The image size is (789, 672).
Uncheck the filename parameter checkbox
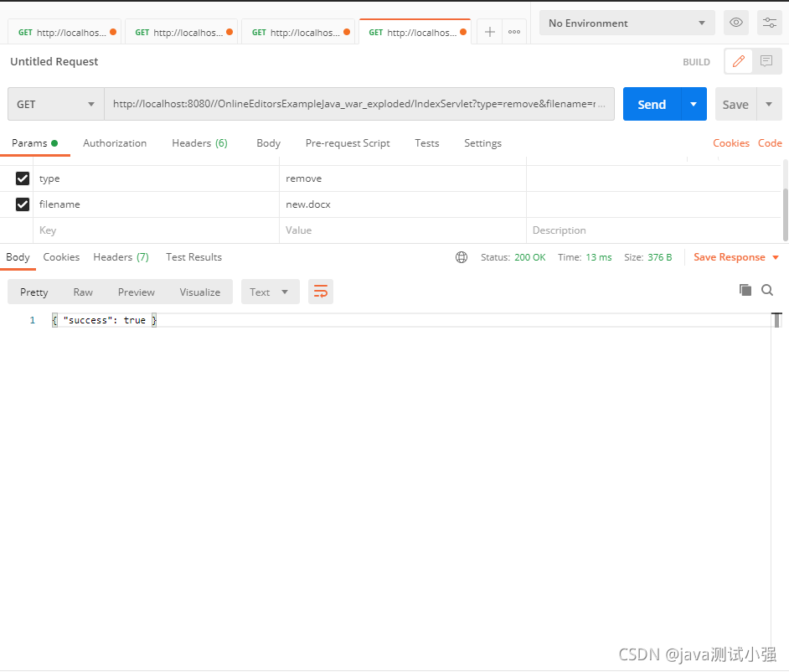tap(23, 204)
